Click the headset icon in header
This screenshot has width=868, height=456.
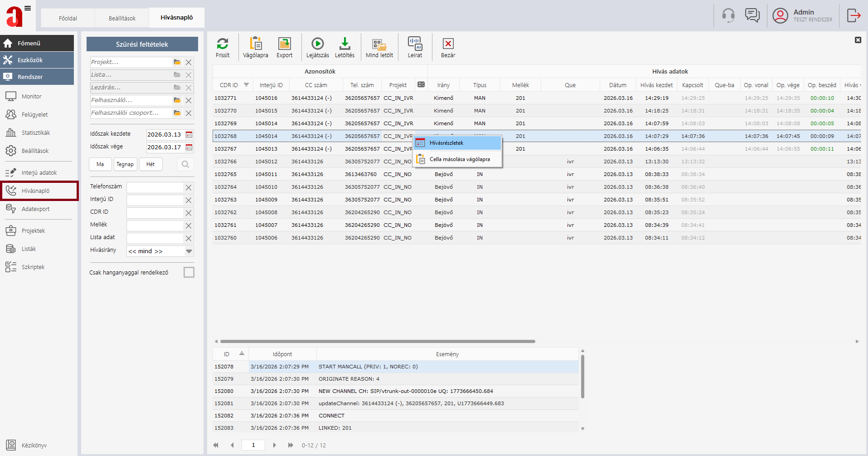click(x=728, y=15)
